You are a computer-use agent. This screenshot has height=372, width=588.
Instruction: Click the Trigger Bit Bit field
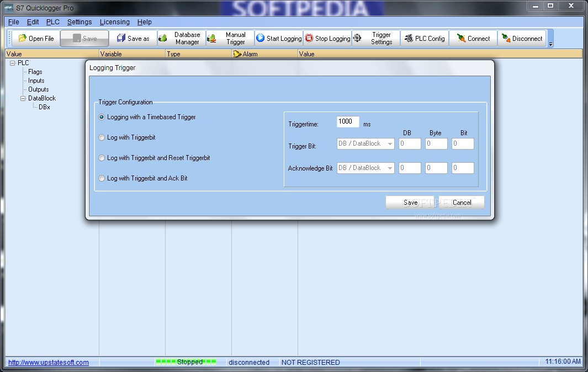[463, 144]
